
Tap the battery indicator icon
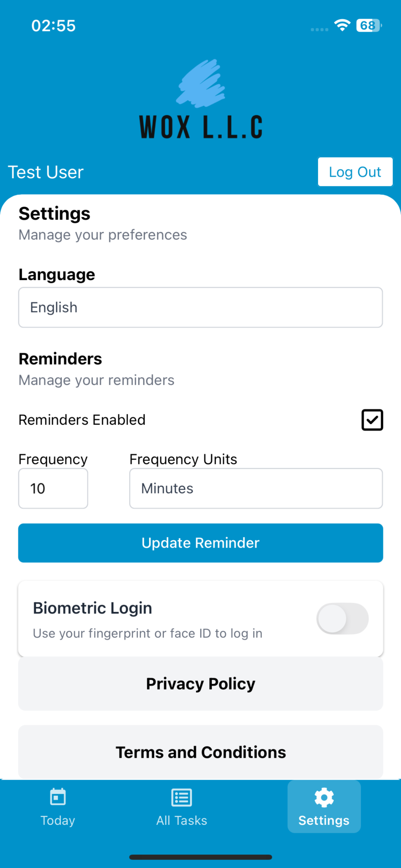coord(369,25)
